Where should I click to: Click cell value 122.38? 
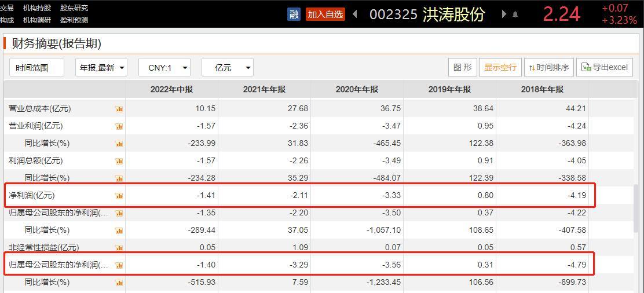click(x=481, y=144)
